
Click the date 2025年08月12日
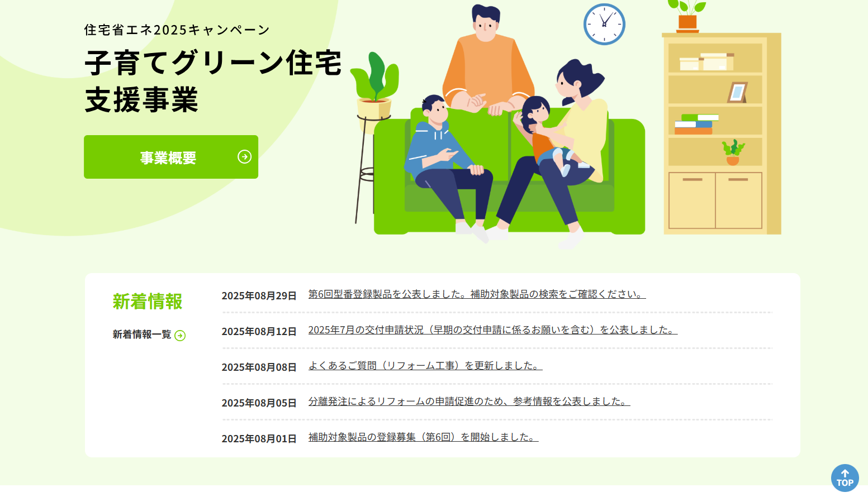coord(259,331)
